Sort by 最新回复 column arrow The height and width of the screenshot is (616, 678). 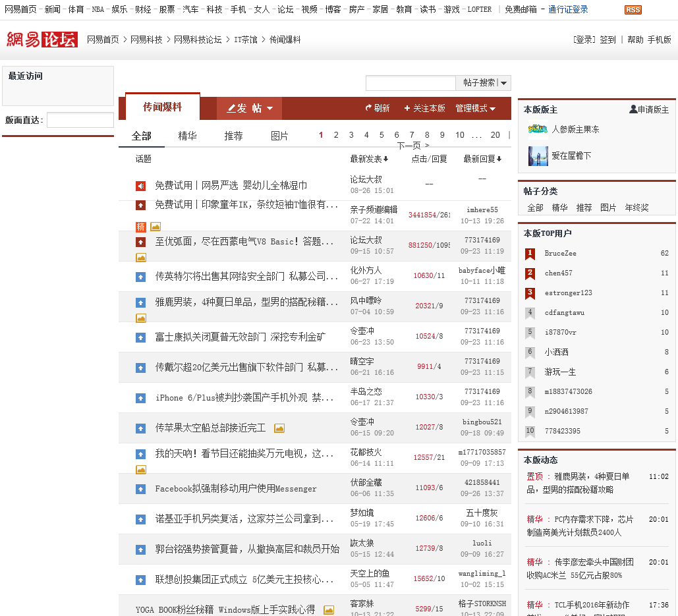pos(499,159)
